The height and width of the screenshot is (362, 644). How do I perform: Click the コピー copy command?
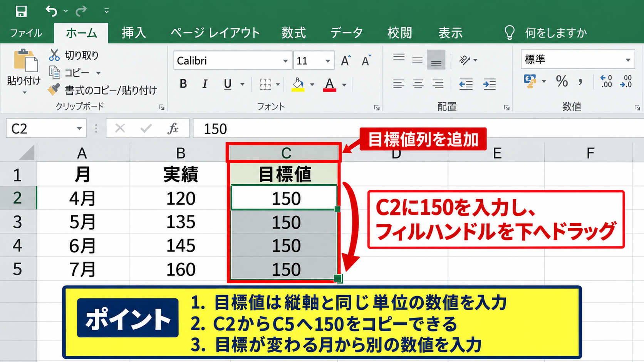pos(70,73)
